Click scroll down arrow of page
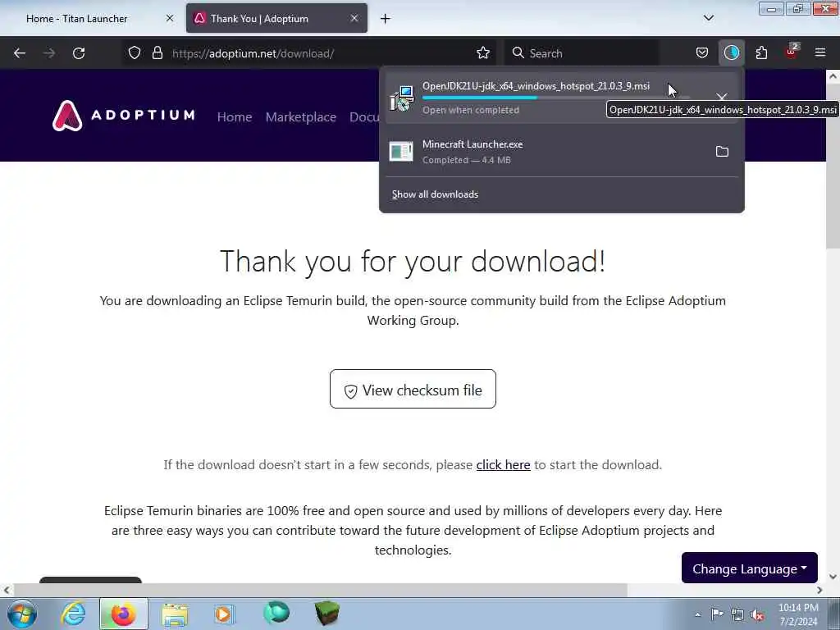Viewport: 840px width, 630px height. pyautogui.click(x=833, y=577)
